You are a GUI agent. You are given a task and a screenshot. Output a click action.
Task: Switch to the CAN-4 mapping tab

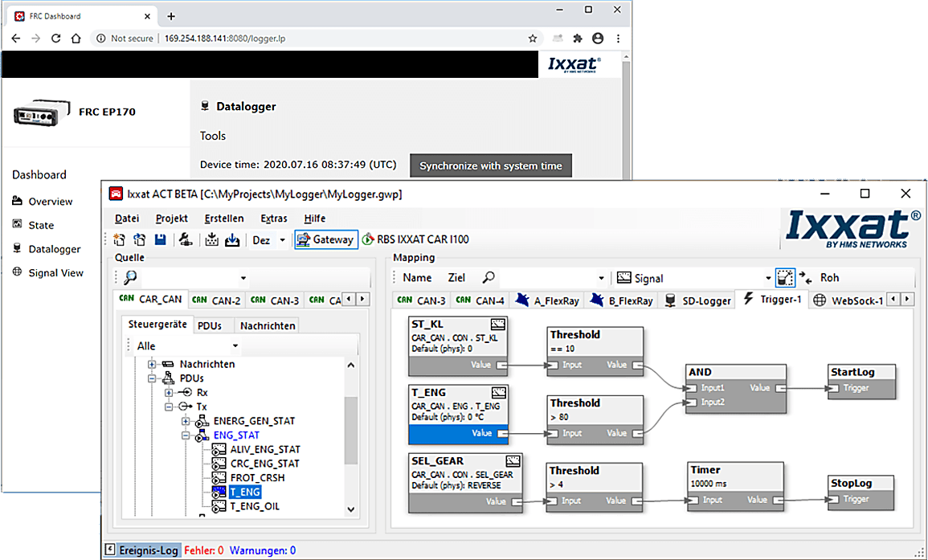coord(480,300)
